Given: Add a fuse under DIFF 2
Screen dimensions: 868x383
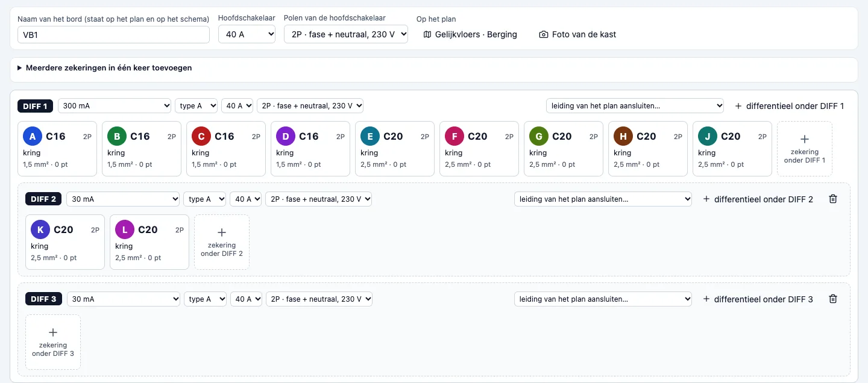Looking at the screenshot, I should (x=221, y=242).
